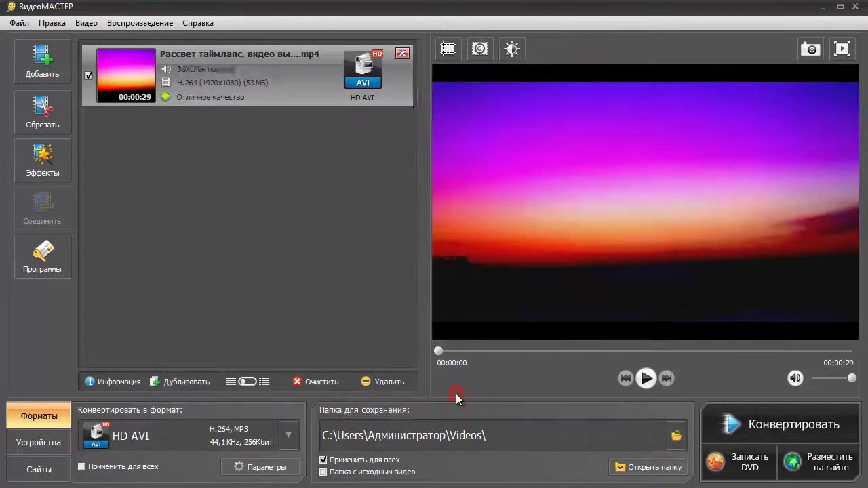Click the Параметры button
Screen dimensions: 868x488
pos(260,466)
